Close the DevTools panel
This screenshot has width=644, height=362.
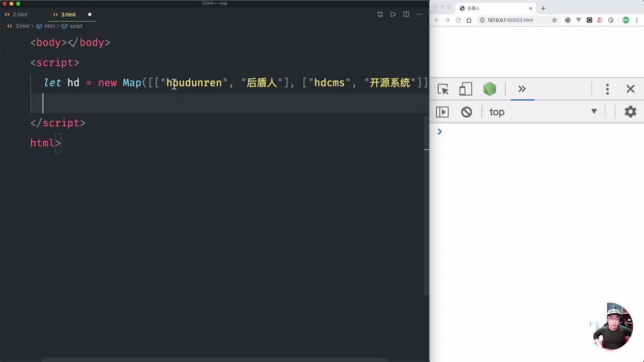[x=630, y=89]
